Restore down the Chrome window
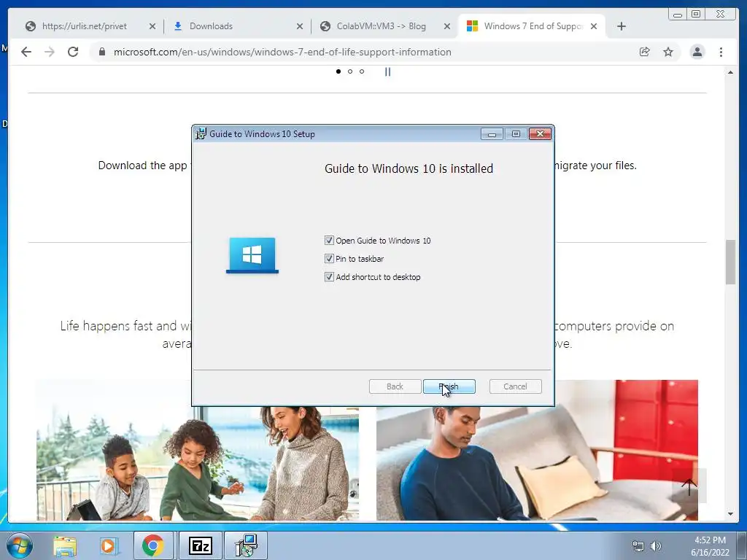The image size is (747, 560). [x=696, y=15]
